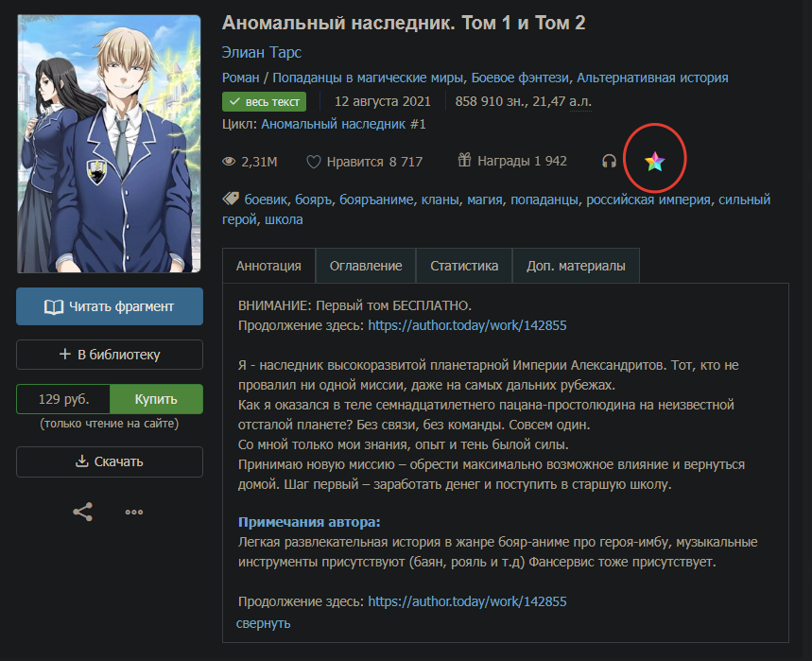The width and height of the screenshot is (812, 661).
Task: Click the Читать фрагмент button
Action: coord(110,306)
